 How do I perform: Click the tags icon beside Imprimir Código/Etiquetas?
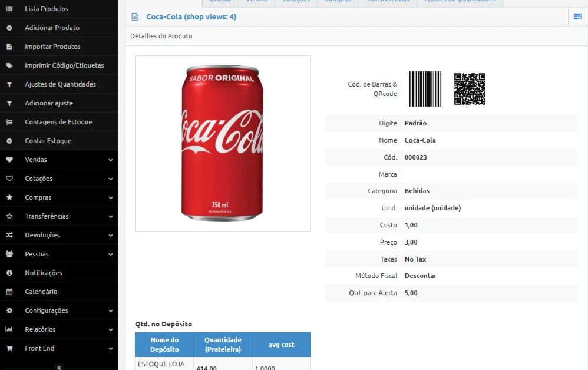(9, 65)
